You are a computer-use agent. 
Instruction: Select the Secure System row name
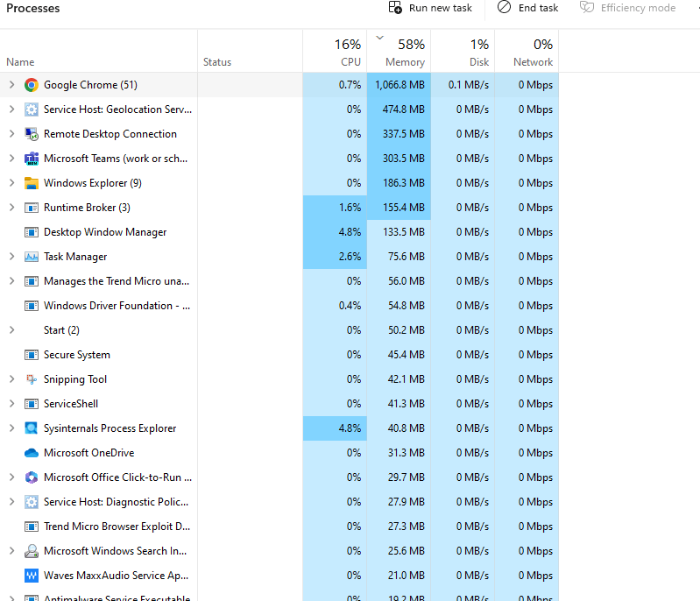pyautogui.click(x=77, y=355)
